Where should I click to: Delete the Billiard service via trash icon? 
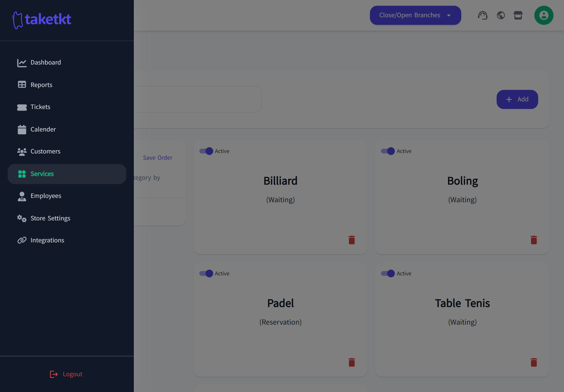[x=352, y=240]
